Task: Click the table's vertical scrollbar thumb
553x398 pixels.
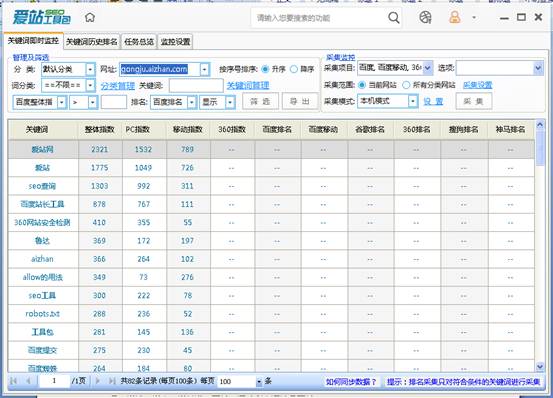Action: 540,147
